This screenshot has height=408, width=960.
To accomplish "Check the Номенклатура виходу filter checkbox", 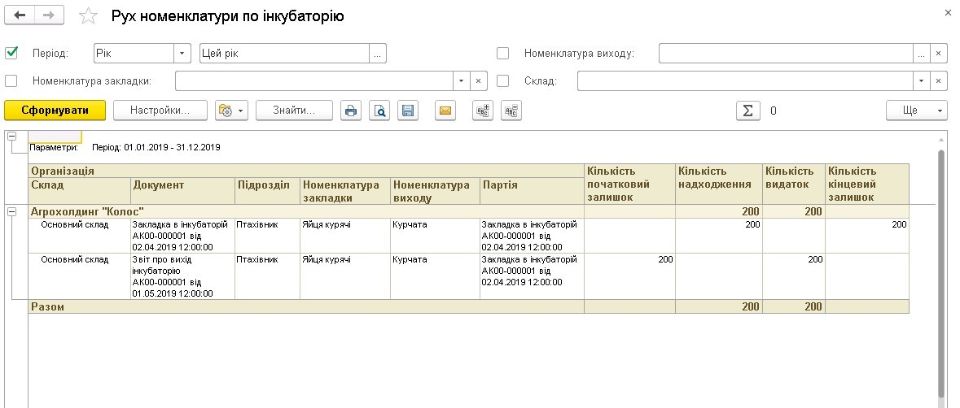I will point(503,53).
